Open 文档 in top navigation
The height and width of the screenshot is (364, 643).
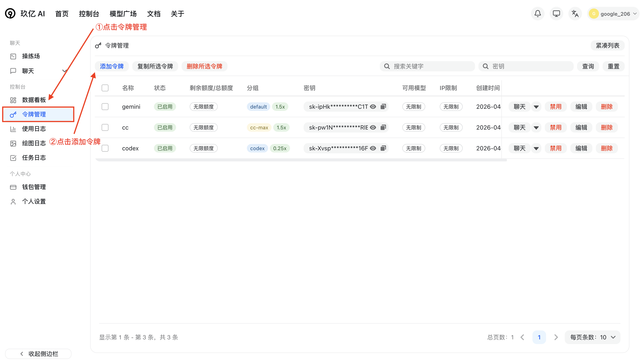pos(154,14)
